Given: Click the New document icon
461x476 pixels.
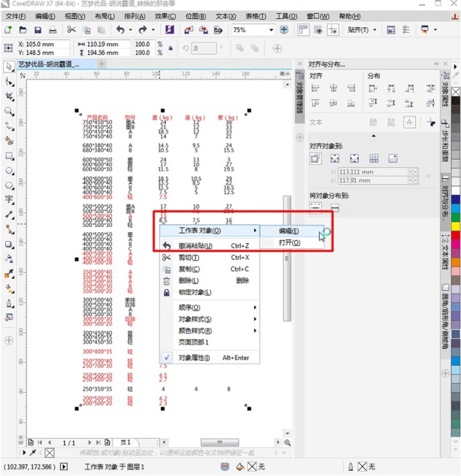Looking at the screenshot, I should click(8, 30).
